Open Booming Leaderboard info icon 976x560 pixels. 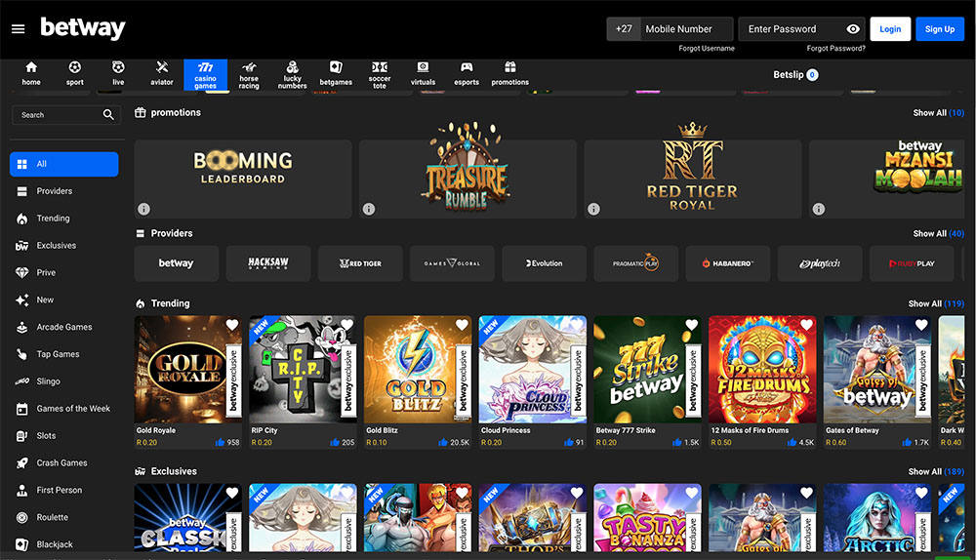click(143, 209)
